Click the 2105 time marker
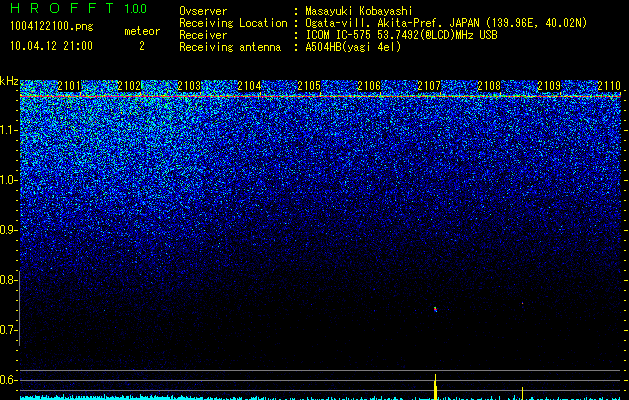 click(309, 85)
